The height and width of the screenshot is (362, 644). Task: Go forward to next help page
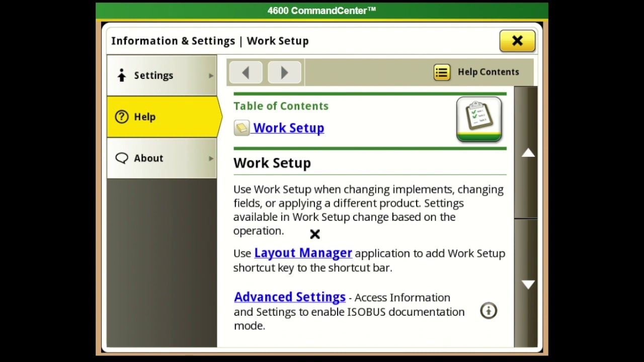tap(284, 72)
